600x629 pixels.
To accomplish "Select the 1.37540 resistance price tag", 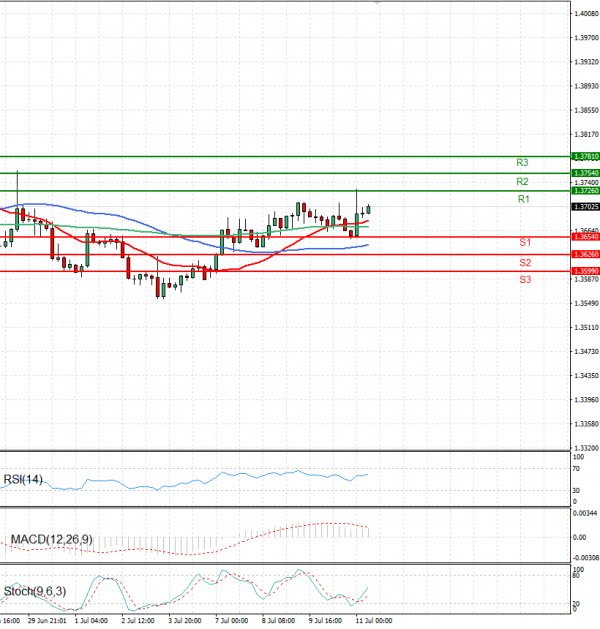I will pyautogui.click(x=586, y=173).
